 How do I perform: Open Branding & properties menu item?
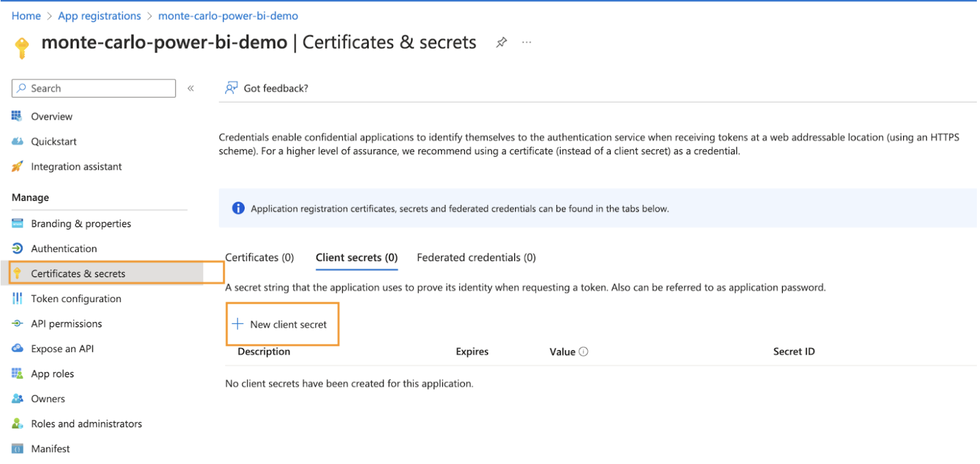[x=81, y=223]
